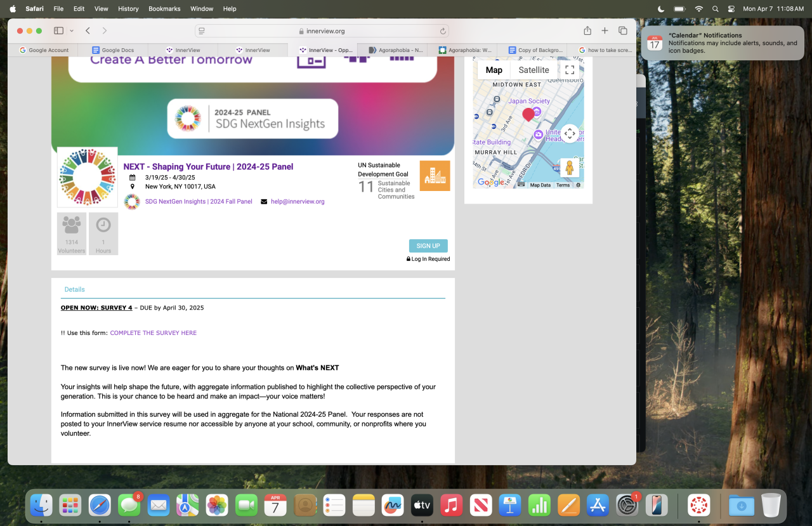Click the orange Sustainable Cities goal icon
This screenshot has width=812, height=526.
pyautogui.click(x=435, y=176)
